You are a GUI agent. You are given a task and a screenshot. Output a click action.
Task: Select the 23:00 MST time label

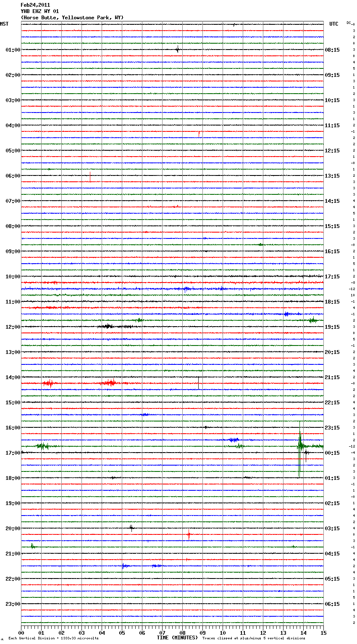pos(13,604)
